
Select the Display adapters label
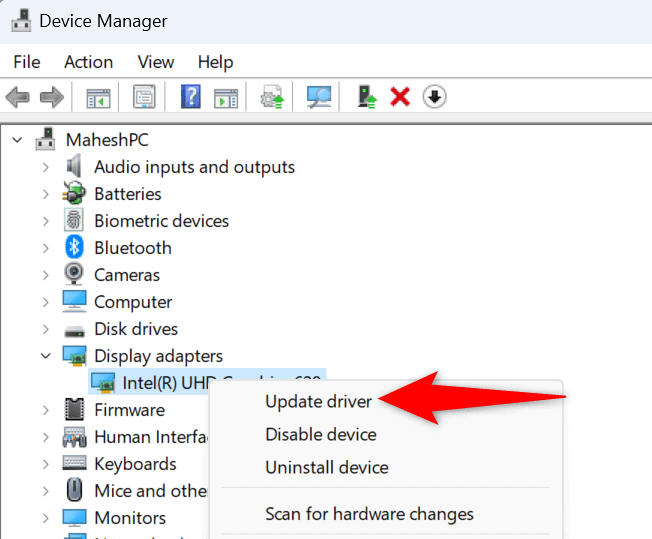pos(158,356)
